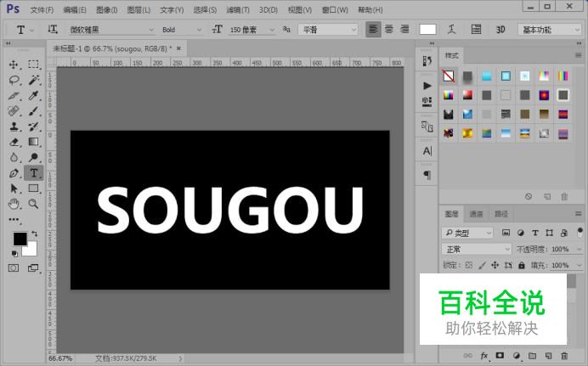Click the three-dots edit toolbar icon
588x366 pixels.
[x=14, y=220]
